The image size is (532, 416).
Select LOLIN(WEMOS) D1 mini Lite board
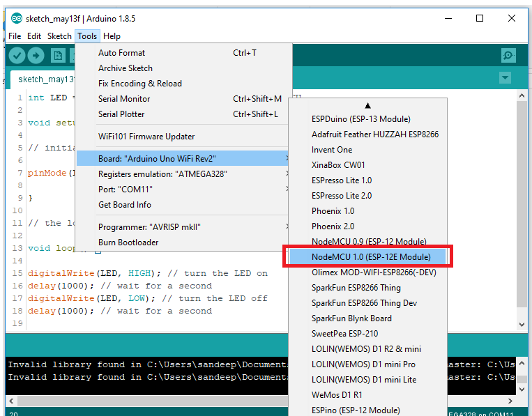point(367,379)
